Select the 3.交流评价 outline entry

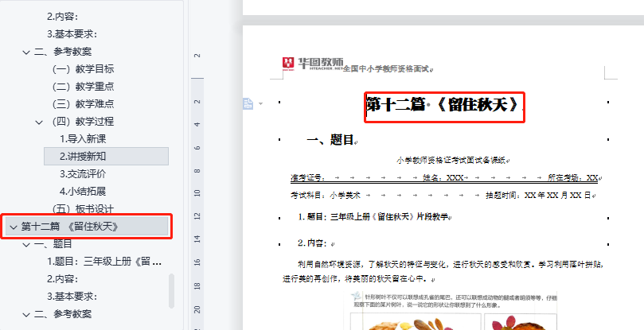click(x=83, y=174)
